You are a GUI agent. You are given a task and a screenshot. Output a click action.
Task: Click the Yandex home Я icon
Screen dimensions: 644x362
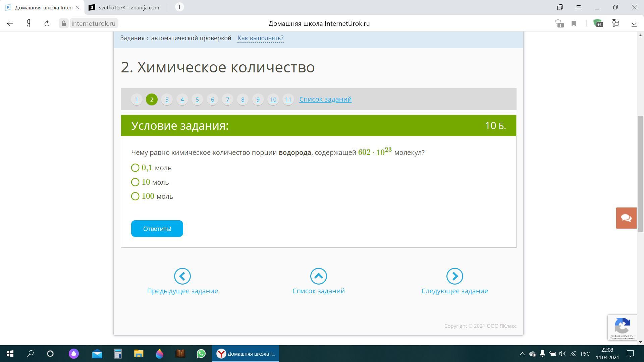coord(29,23)
